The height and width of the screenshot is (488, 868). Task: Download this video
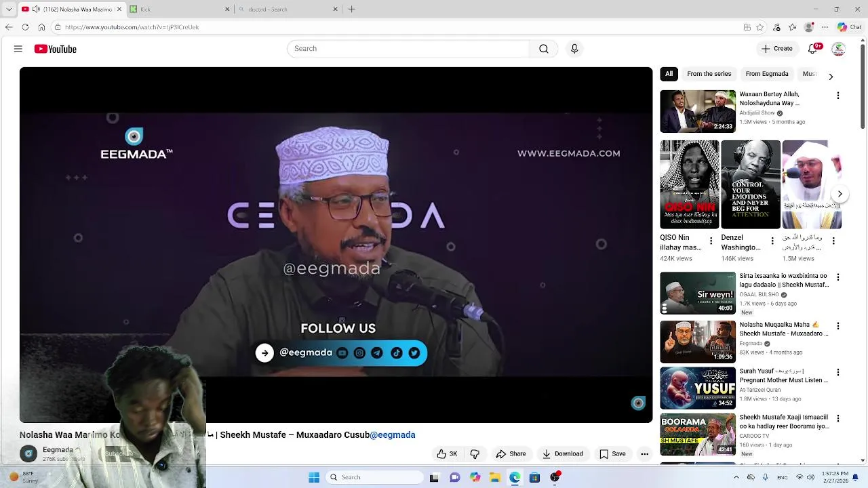pyautogui.click(x=562, y=454)
